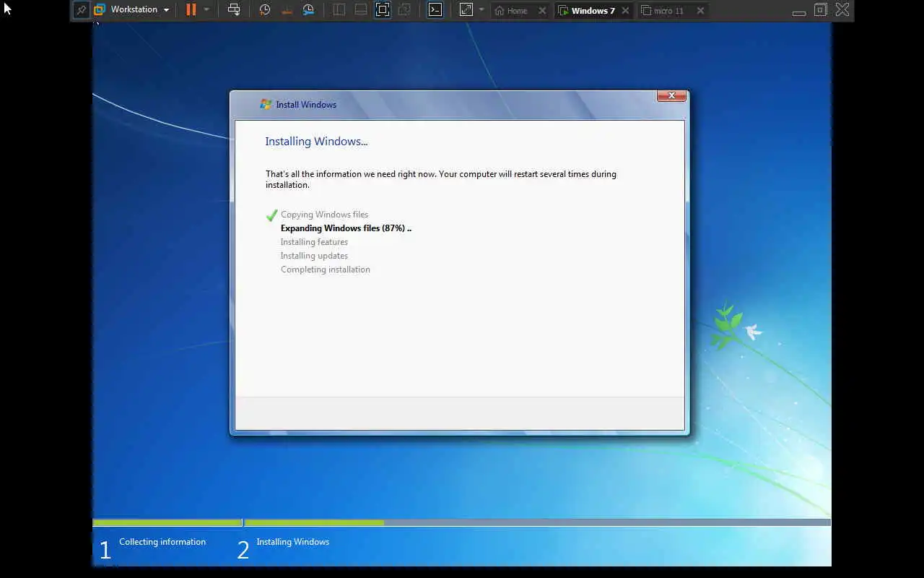The image size is (924, 578).
Task: Click the Collecting information stage label
Action: click(x=162, y=542)
